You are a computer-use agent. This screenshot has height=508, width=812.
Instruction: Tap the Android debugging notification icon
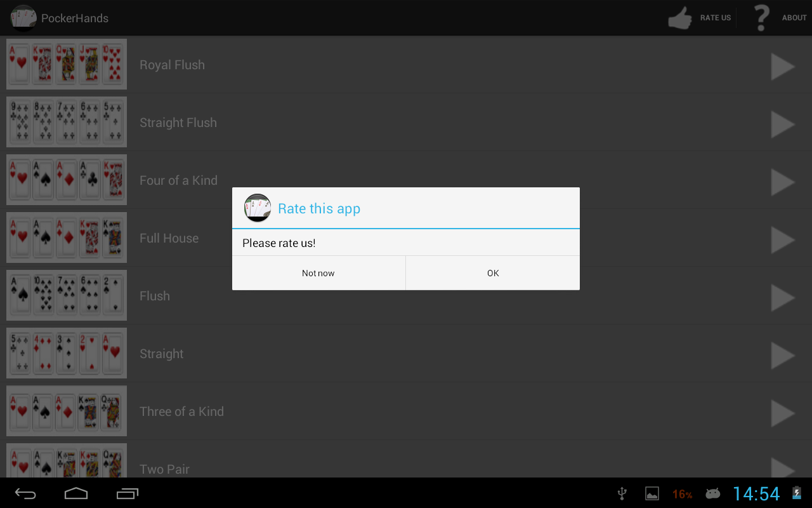click(713, 493)
